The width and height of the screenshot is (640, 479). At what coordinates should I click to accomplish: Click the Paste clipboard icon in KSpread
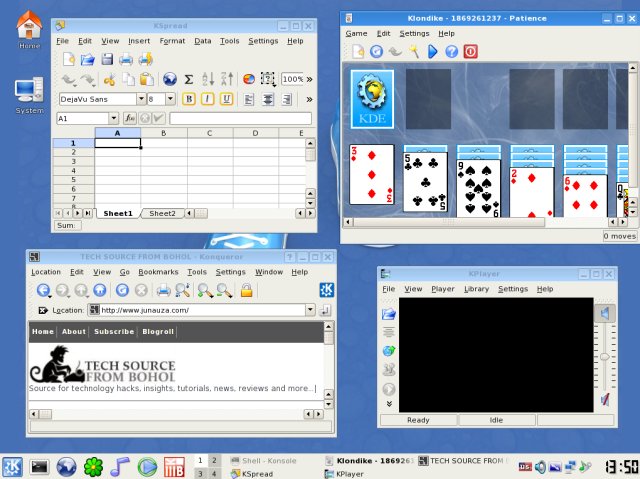147,79
